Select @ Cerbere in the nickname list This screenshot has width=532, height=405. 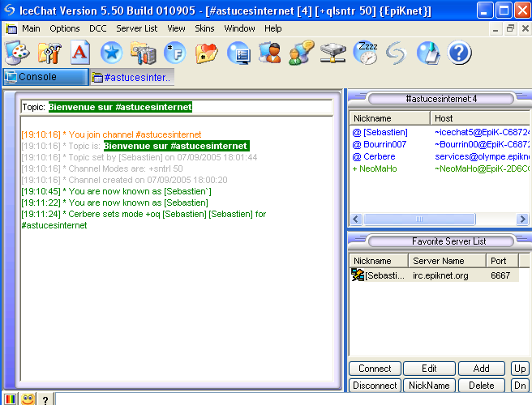click(374, 156)
